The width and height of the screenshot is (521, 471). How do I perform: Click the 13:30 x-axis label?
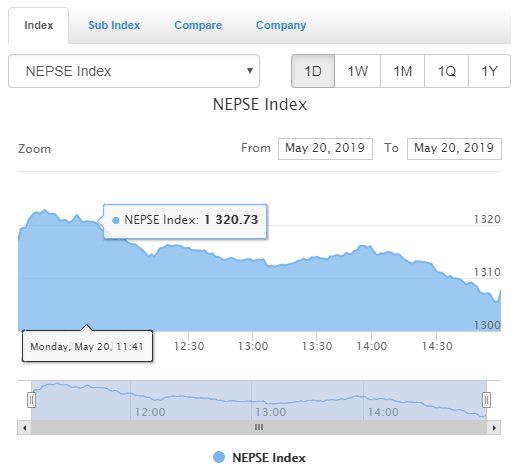click(317, 346)
